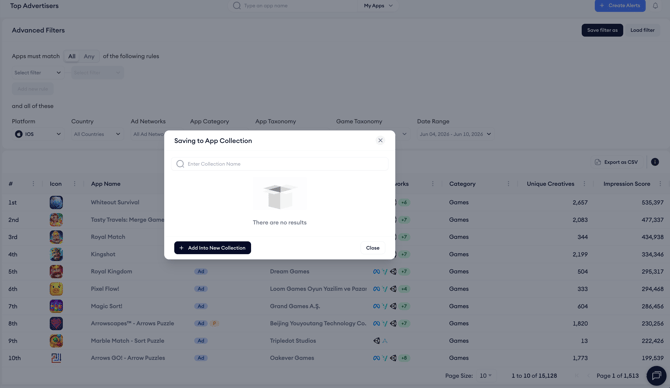Open the Category column menu dots
The height and width of the screenshot is (388, 670).
click(508, 184)
